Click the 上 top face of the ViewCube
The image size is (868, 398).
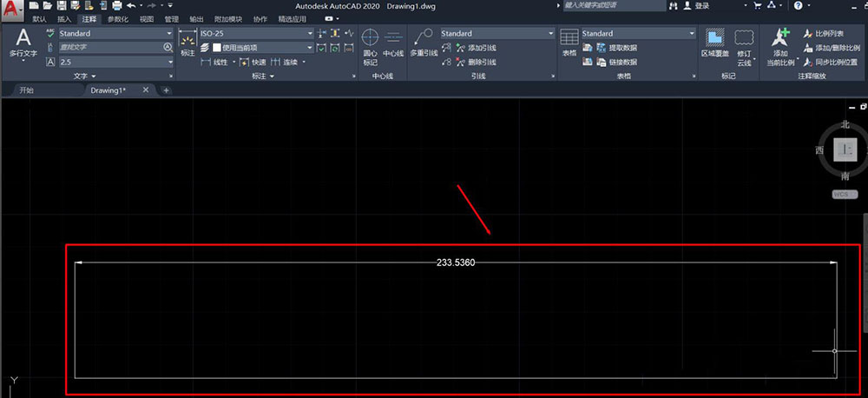pyautogui.click(x=845, y=149)
